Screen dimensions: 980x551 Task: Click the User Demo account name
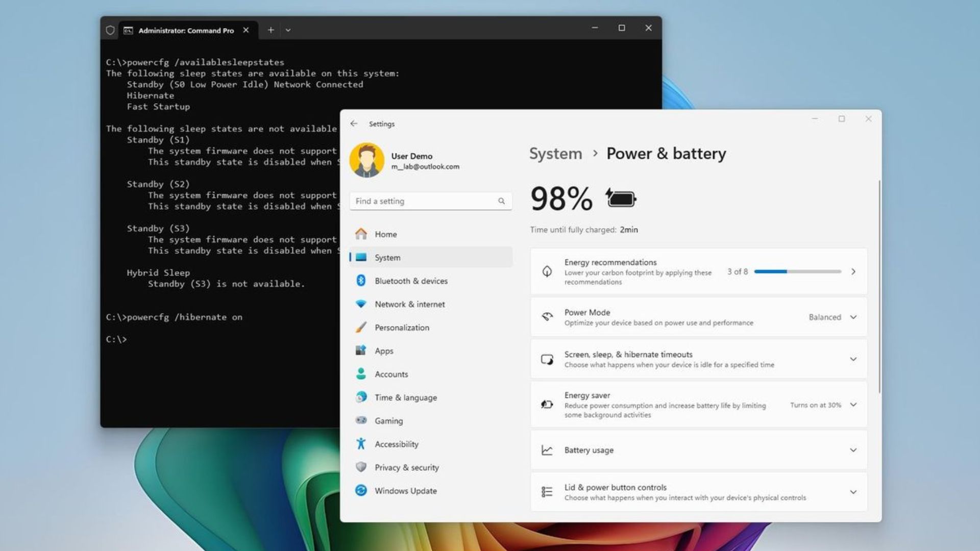pyautogui.click(x=411, y=156)
